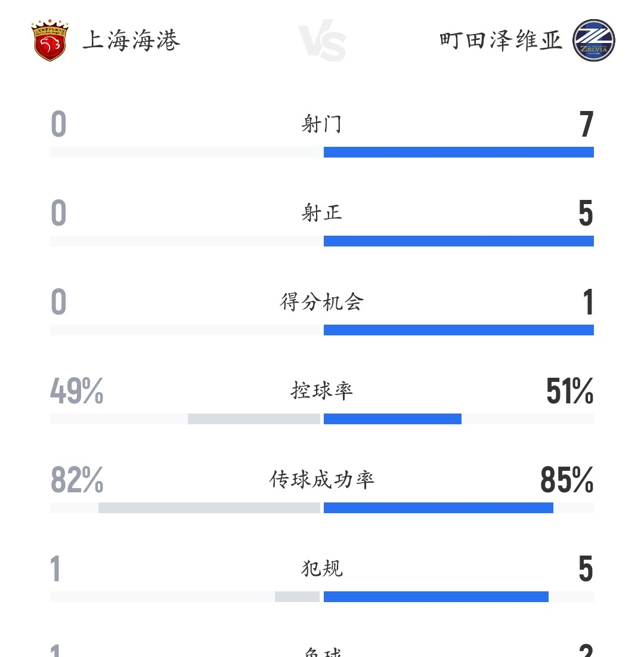Click the VS icon between teams
644x657 pixels.
click(x=322, y=42)
